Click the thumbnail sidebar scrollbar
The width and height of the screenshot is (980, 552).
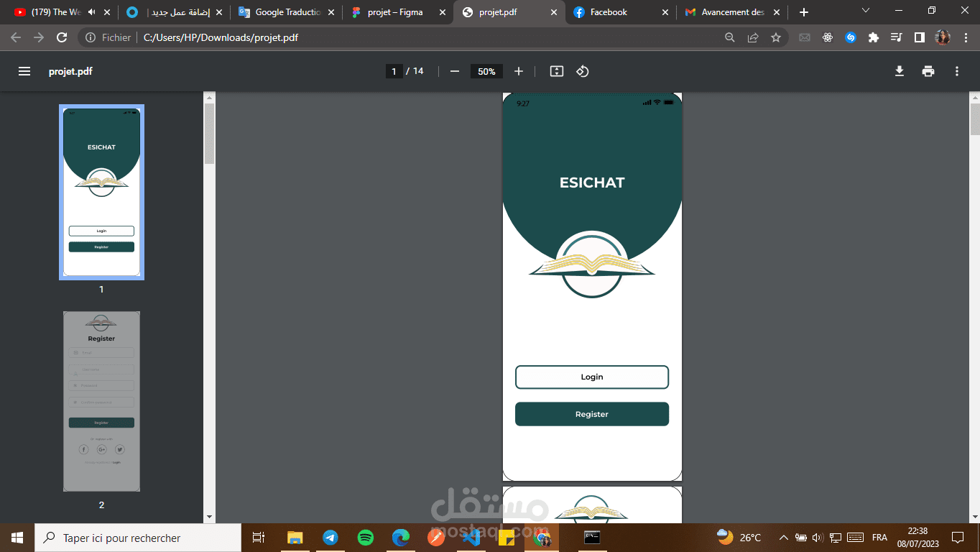coord(209,134)
